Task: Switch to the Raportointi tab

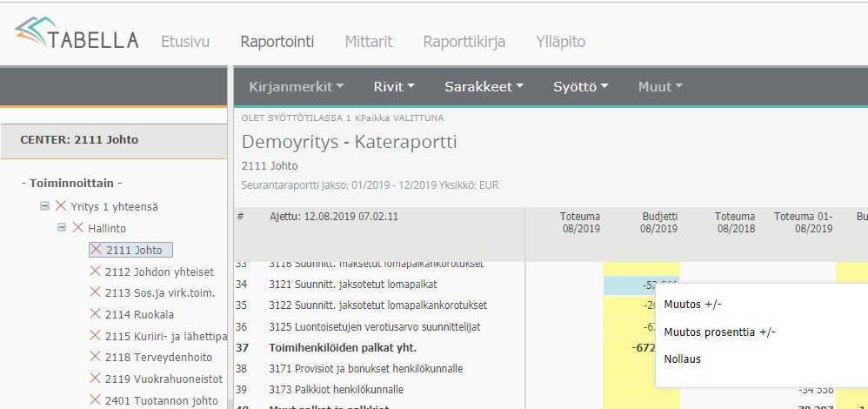Action: 277,42
